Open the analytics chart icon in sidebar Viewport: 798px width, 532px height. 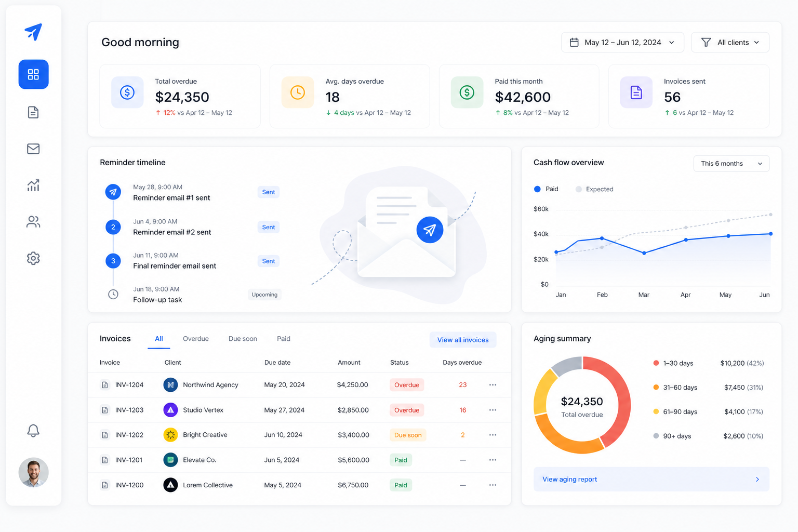pyautogui.click(x=33, y=185)
